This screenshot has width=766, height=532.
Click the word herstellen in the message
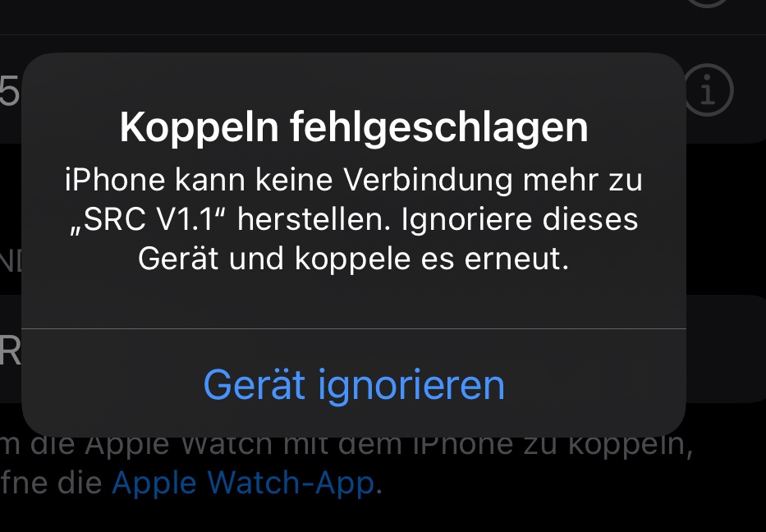click(x=314, y=220)
